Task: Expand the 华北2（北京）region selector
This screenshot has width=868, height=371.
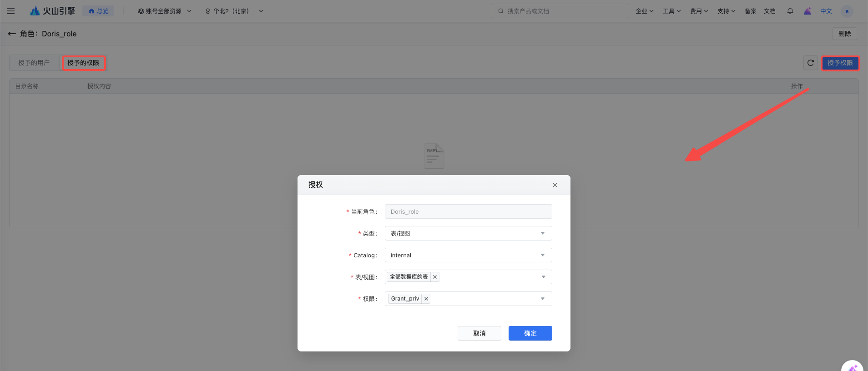Action: coord(234,11)
